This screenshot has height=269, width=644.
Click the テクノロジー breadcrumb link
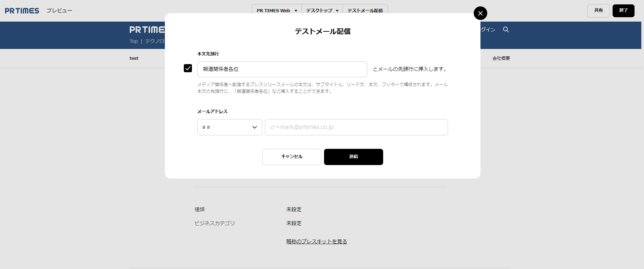click(x=155, y=41)
